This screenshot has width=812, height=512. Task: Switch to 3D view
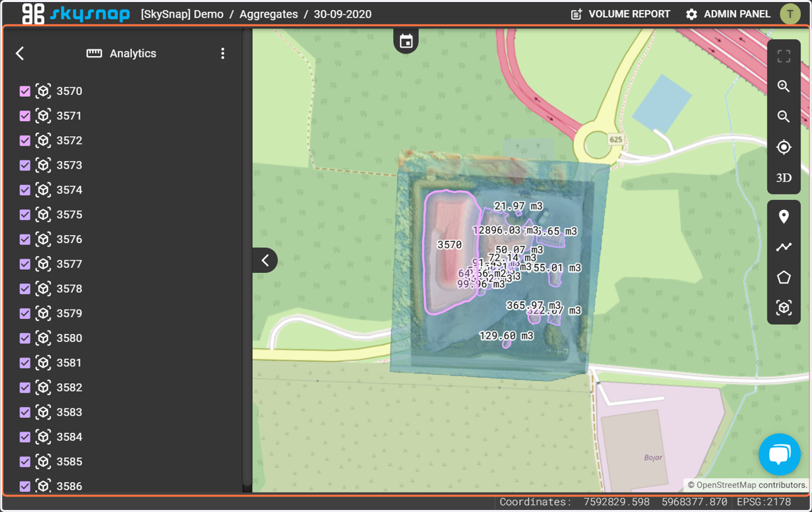(784, 178)
